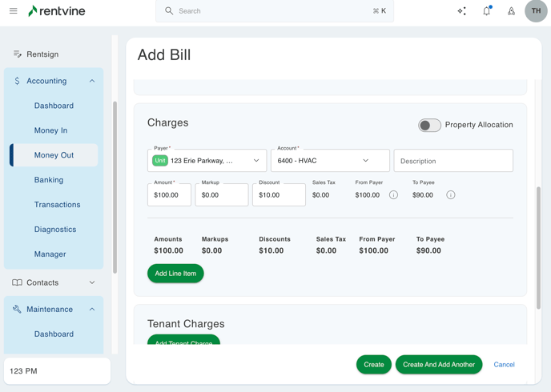
Task: Collapse the Accounting sidebar section
Action: pyautogui.click(x=92, y=81)
